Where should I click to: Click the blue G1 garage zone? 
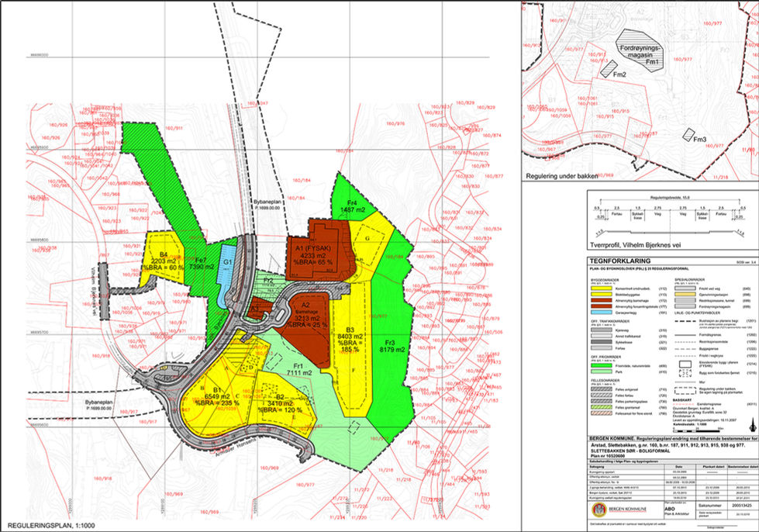point(227,275)
